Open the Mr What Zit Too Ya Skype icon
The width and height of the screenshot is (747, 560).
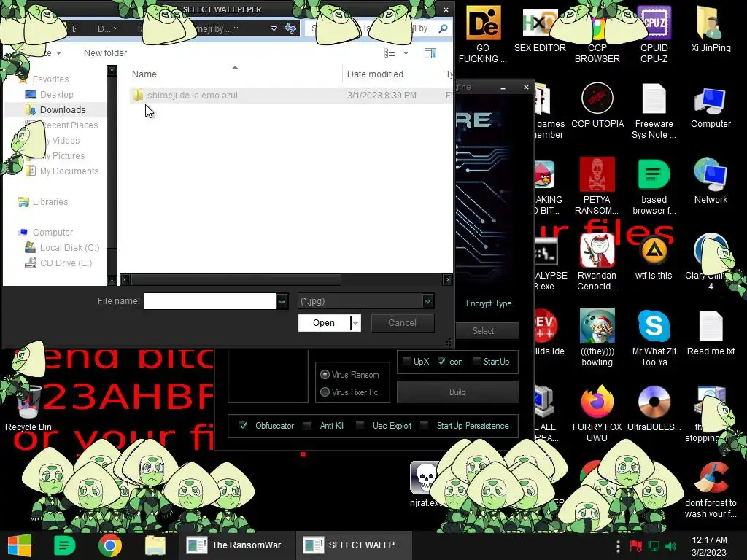(x=654, y=338)
